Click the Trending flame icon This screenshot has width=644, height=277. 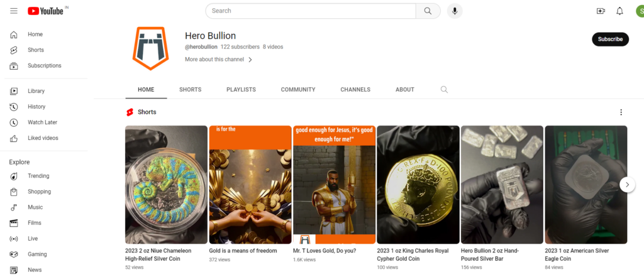tap(14, 176)
